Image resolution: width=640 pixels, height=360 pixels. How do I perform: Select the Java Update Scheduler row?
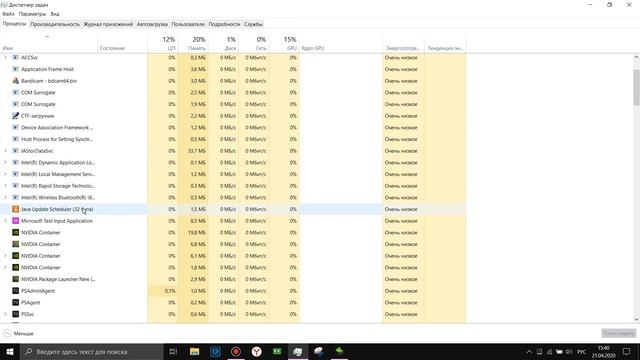233,209
